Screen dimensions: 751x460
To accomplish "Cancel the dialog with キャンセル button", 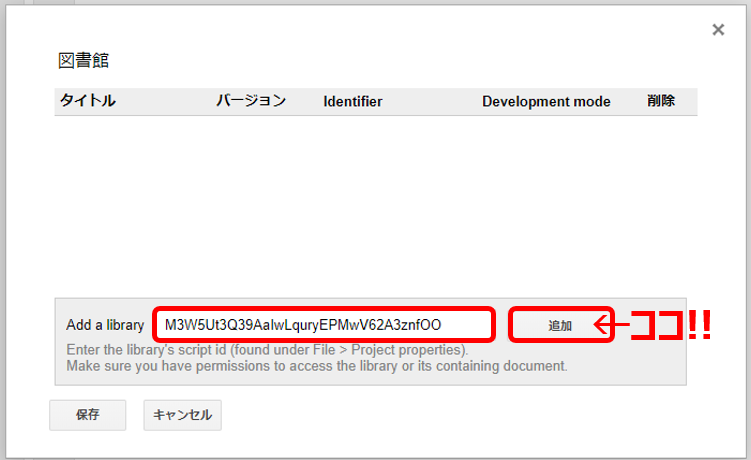I will [x=182, y=415].
